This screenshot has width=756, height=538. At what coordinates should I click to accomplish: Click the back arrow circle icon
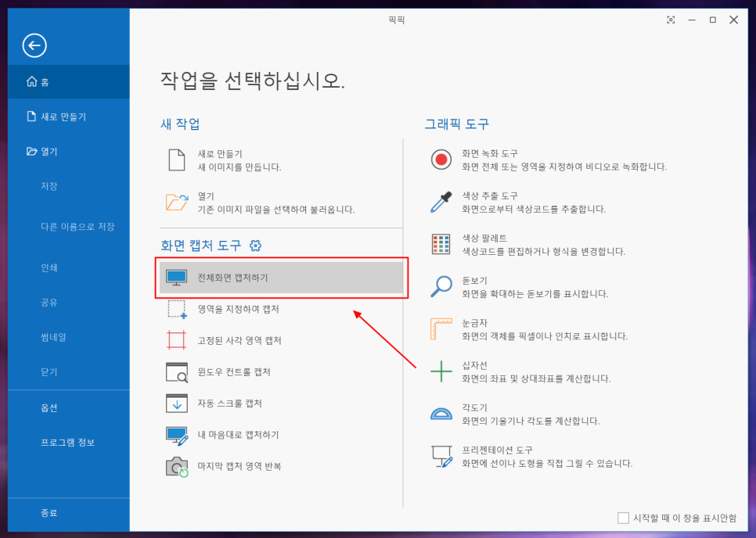[x=34, y=46]
